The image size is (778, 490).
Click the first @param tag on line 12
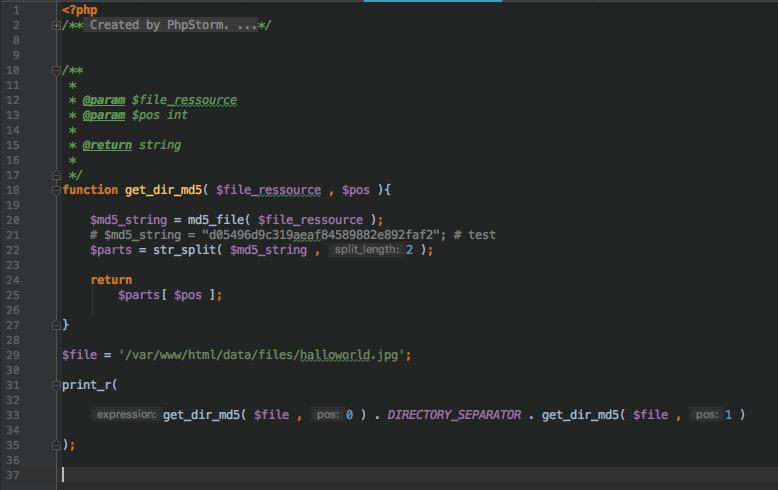(x=104, y=100)
